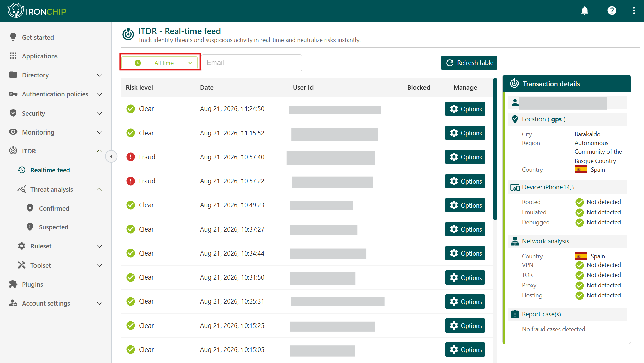
Task: Click the Threat analysis chart icon
Action: [x=22, y=189]
